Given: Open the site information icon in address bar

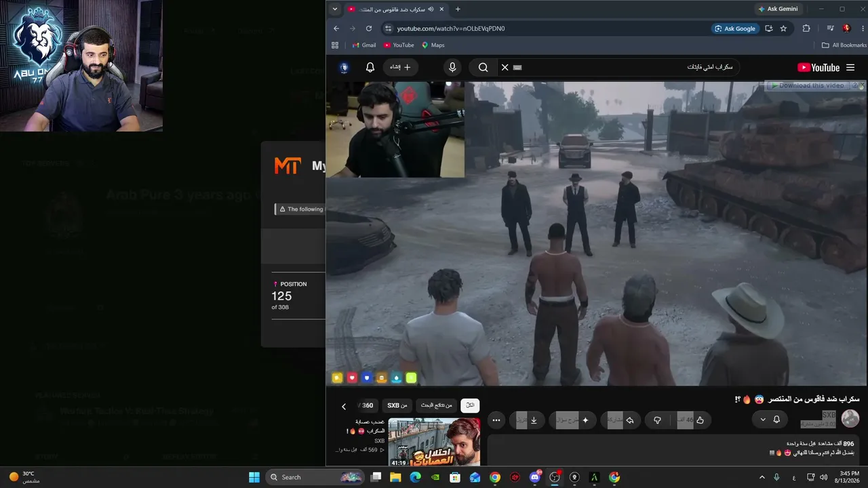Looking at the screenshot, I should pyautogui.click(x=388, y=28).
